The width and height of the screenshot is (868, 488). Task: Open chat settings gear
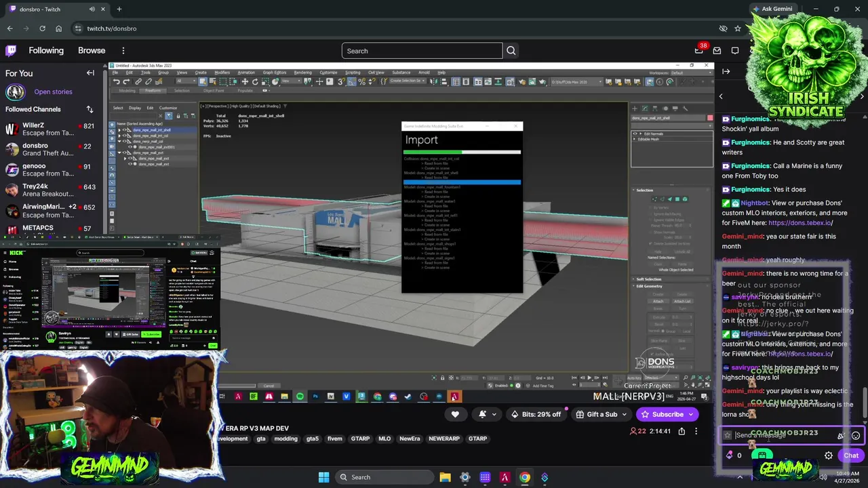tap(829, 455)
